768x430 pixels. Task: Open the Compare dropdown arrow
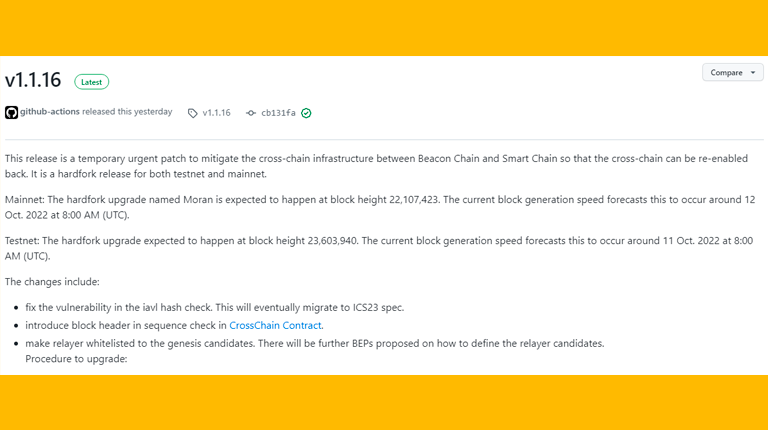click(x=753, y=72)
